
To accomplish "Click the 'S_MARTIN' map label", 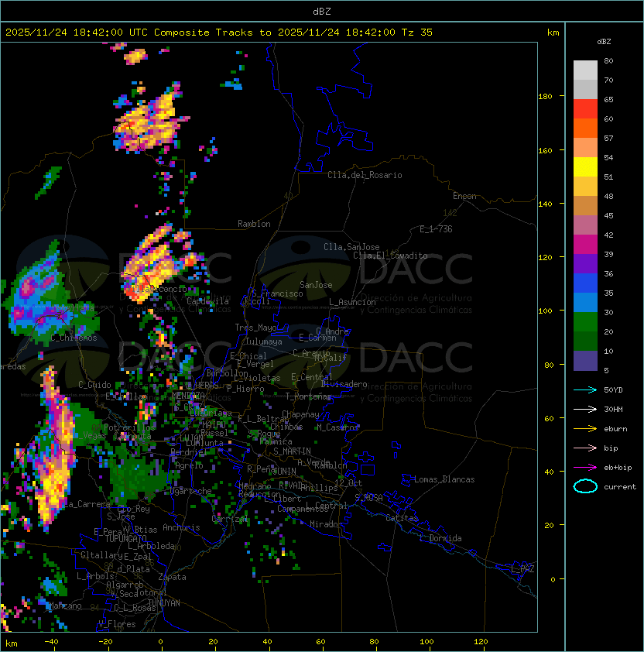I will coord(292,451).
